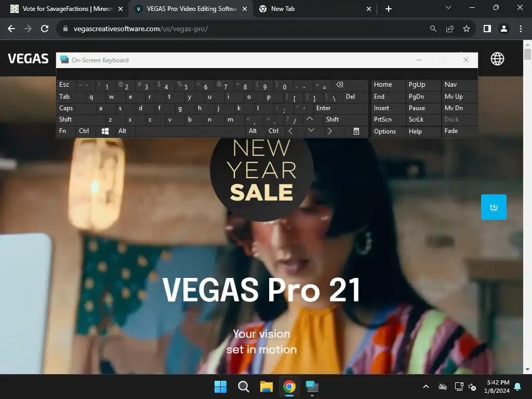Click Nav key on On-Screen Keyboard

pyautogui.click(x=459, y=85)
